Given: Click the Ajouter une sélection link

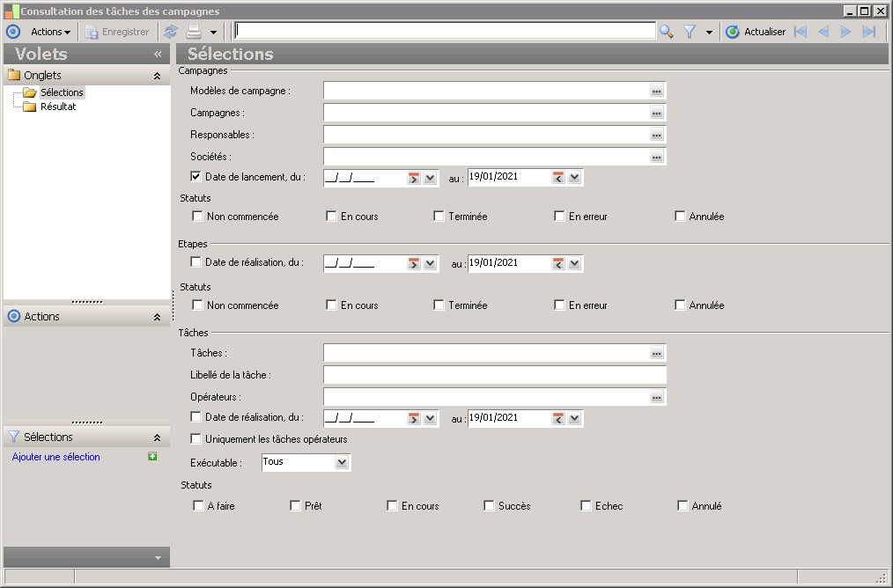Looking at the screenshot, I should [56, 457].
